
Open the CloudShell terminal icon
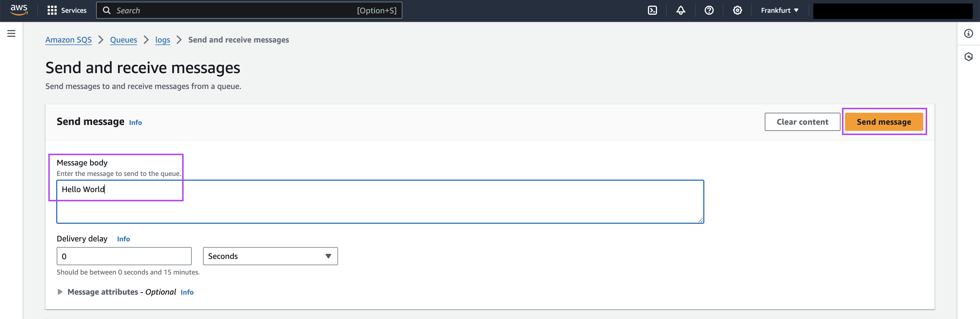click(x=652, y=10)
